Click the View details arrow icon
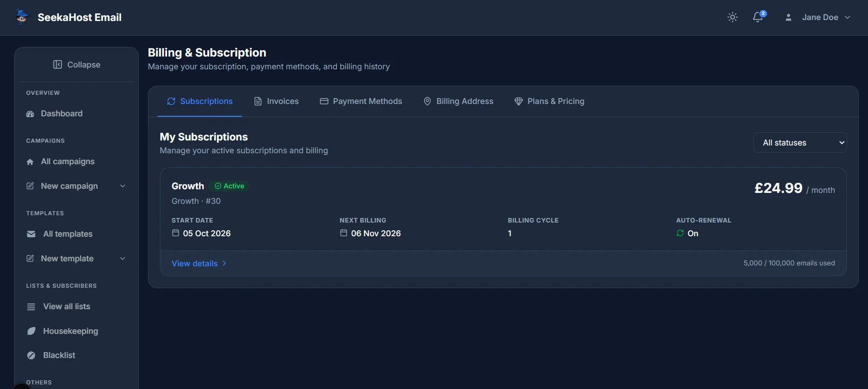Screen dimensions: 868x389 [224, 264]
